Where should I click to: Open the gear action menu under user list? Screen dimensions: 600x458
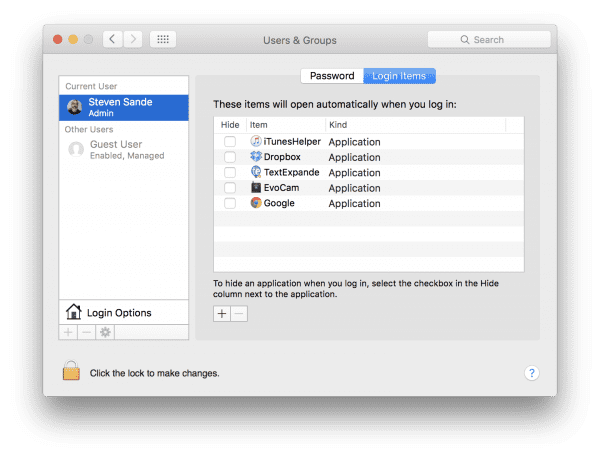click(104, 332)
